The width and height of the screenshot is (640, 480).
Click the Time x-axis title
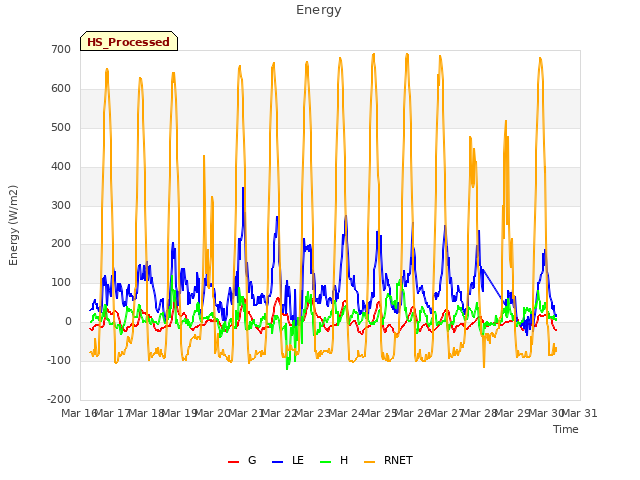(x=566, y=429)
